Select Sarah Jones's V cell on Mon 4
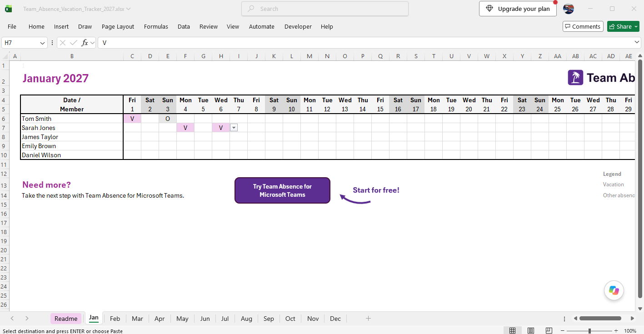The image size is (644, 334). point(185,128)
